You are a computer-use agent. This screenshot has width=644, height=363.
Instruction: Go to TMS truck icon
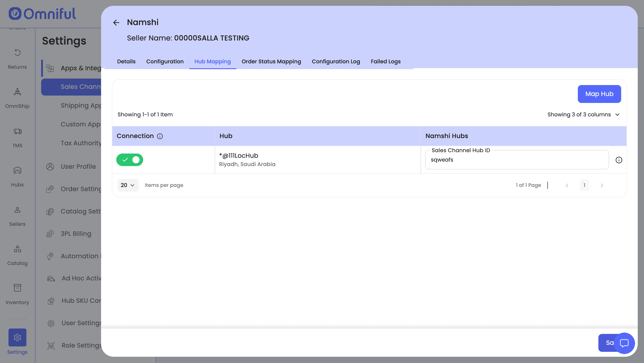tap(17, 132)
